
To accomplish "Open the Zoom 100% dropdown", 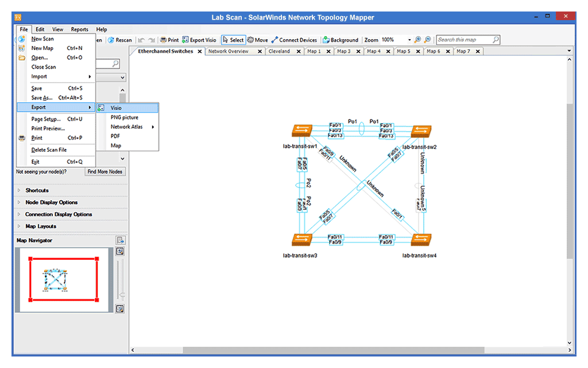I will [x=409, y=40].
